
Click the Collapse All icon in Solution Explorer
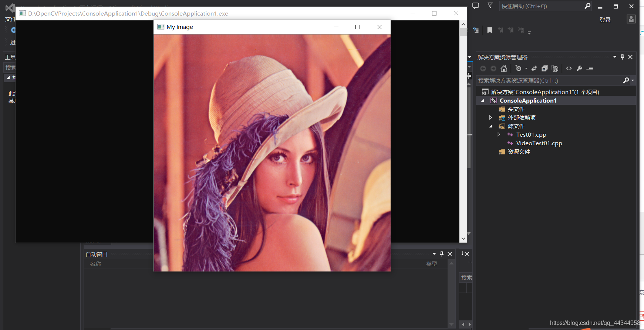(544, 69)
